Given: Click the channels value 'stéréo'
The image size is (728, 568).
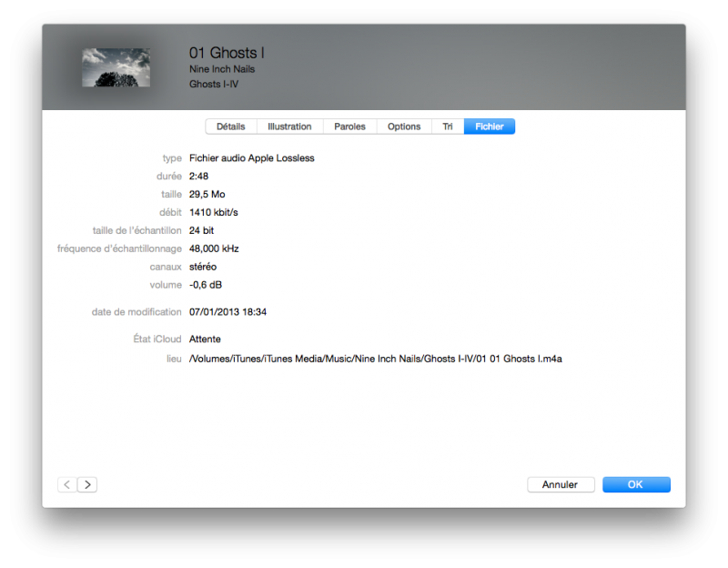Looking at the screenshot, I should pos(203,267).
